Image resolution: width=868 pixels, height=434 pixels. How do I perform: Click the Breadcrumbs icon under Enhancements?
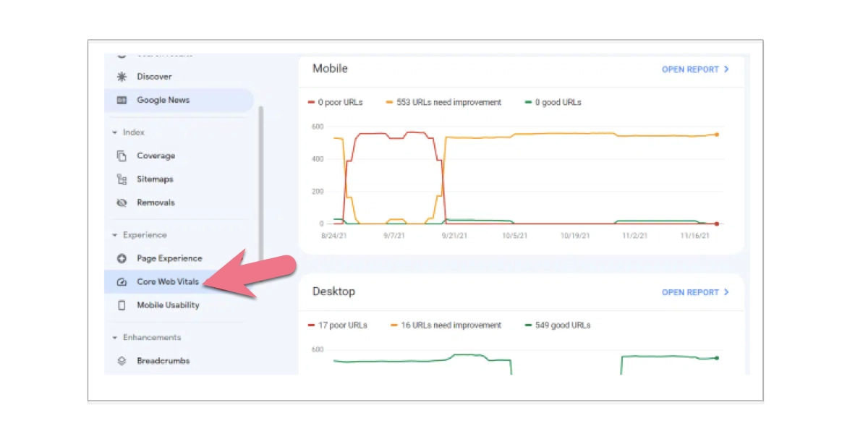pyautogui.click(x=122, y=360)
